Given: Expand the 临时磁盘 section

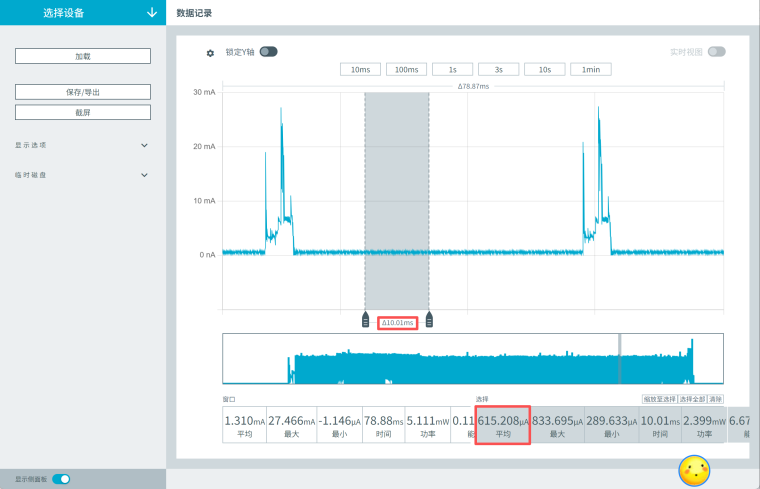Looking at the screenshot, I should pos(81,175).
